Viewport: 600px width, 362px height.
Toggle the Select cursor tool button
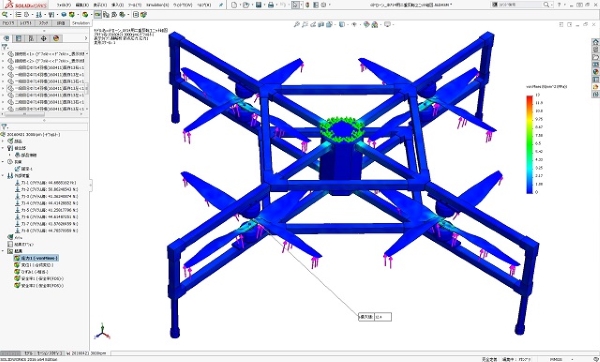click(295, 5)
